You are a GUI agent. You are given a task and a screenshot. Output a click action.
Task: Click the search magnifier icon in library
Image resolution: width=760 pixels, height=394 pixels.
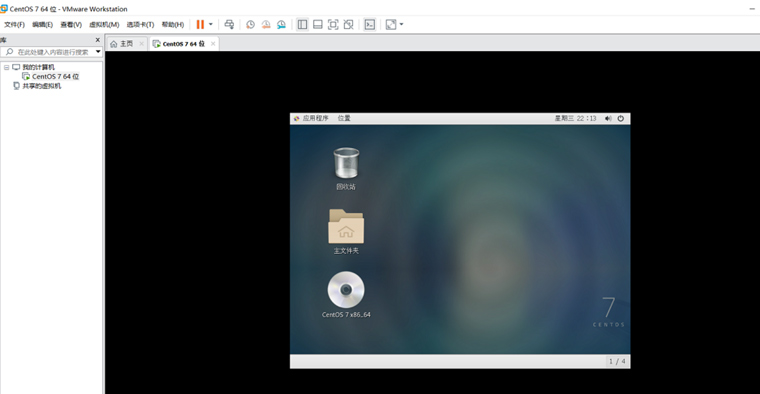tap(9, 52)
